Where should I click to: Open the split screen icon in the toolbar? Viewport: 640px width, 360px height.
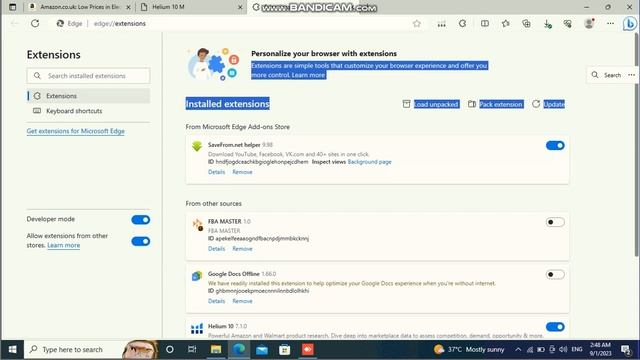point(484,24)
